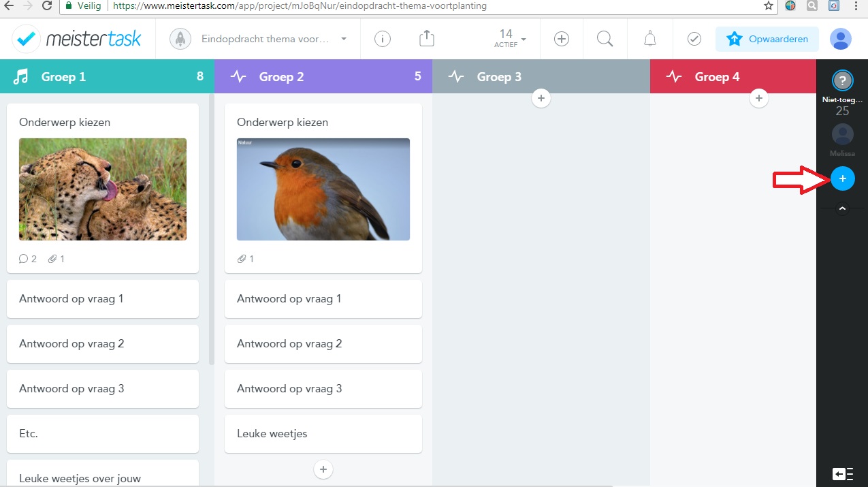Click the Opwaarderen upgrade button
Image resolution: width=868 pixels, height=487 pixels.
(x=767, y=39)
